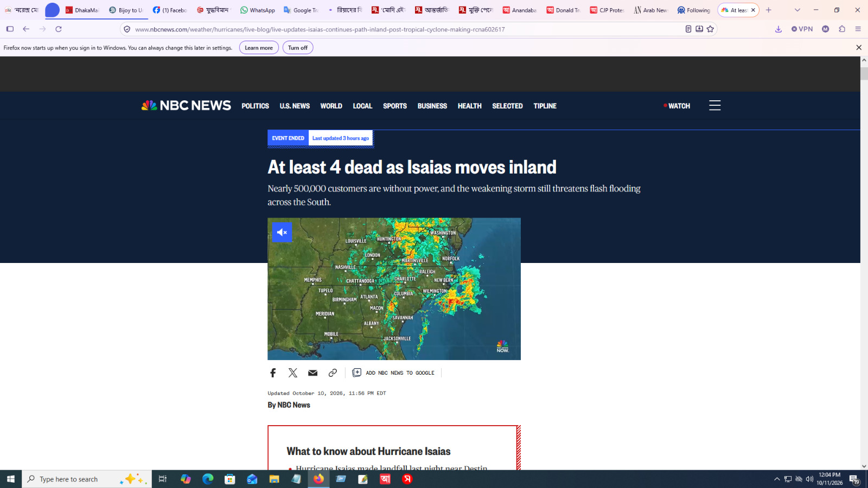Open the NBC News hamburger menu
The width and height of the screenshot is (868, 488).
pos(714,106)
